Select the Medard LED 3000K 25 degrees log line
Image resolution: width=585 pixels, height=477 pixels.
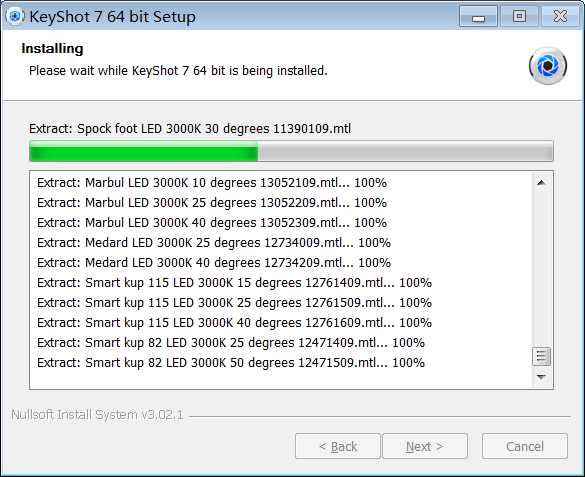(214, 243)
